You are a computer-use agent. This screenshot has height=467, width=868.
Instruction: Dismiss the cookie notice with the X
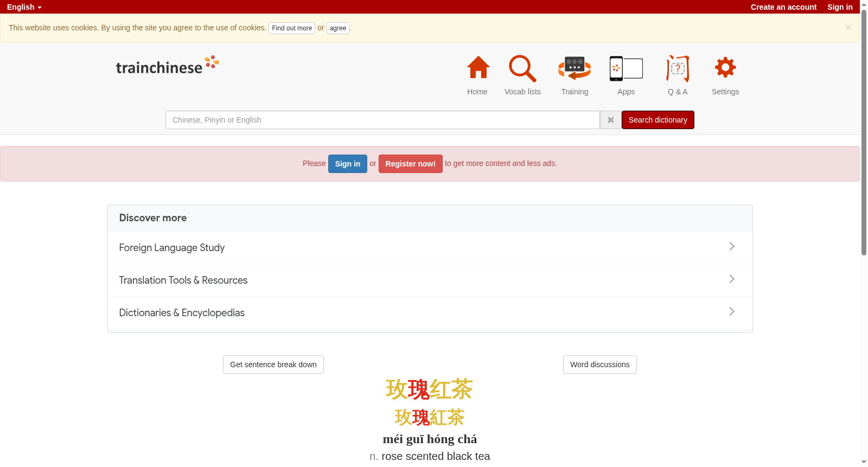(848, 27)
